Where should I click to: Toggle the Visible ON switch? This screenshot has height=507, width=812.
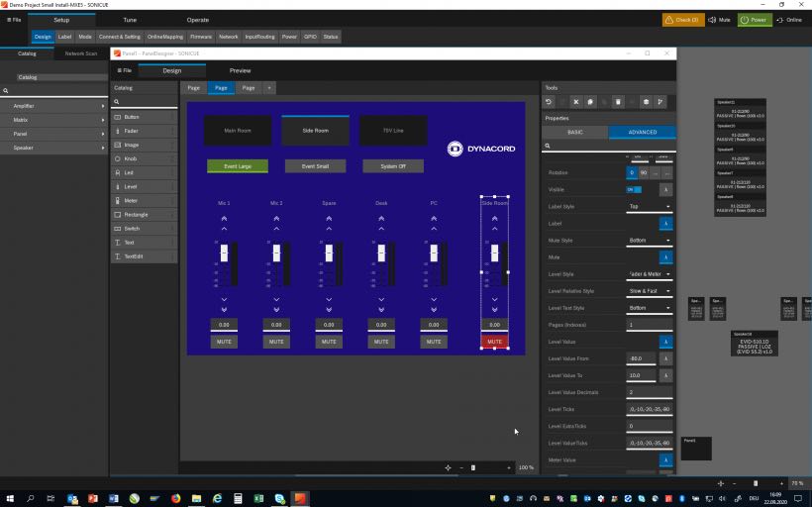634,189
